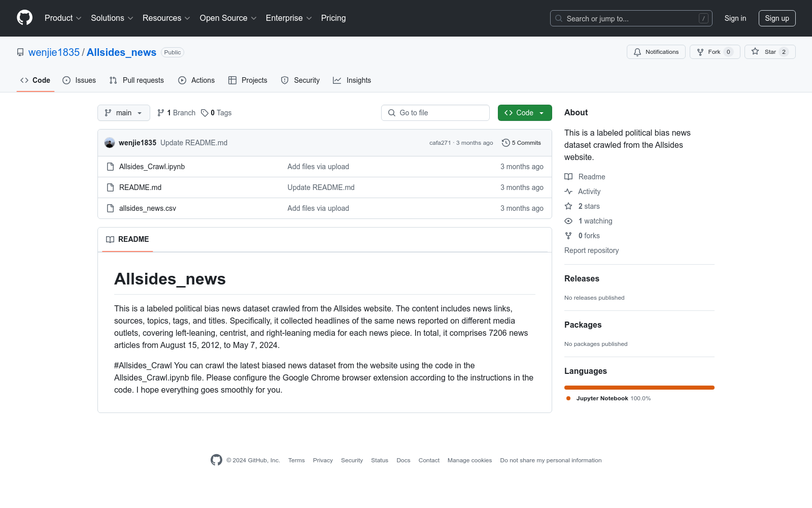Viewport: 812px width, 508px height.
Task: Open the Releases section heading link
Action: tap(582, 278)
